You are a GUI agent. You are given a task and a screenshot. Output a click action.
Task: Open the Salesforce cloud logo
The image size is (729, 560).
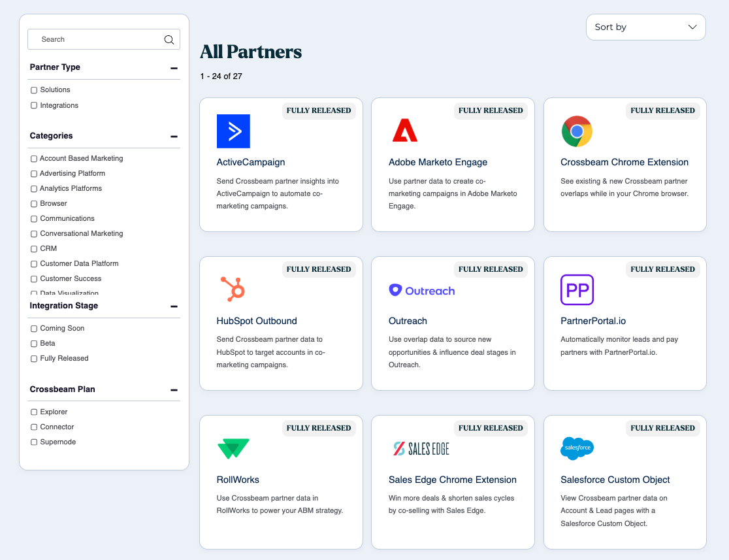click(x=577, y=448)
